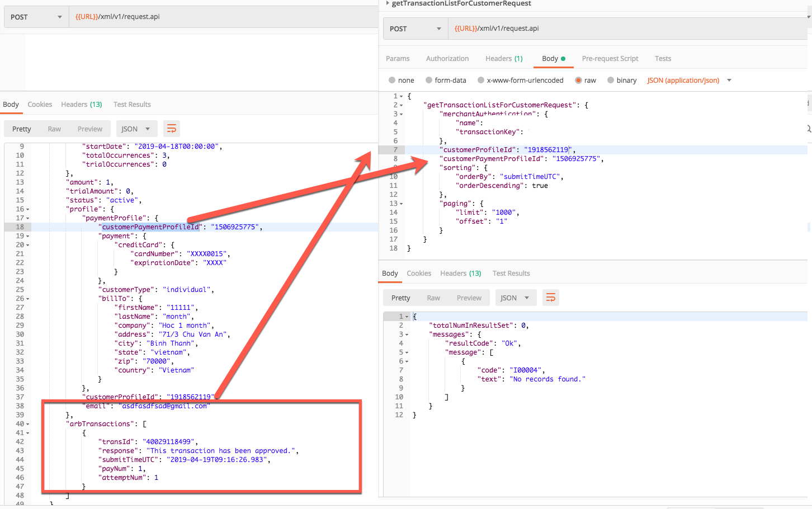Switch left response view to Raw
This screenshot has height=509, width=812.
(54, 129)
